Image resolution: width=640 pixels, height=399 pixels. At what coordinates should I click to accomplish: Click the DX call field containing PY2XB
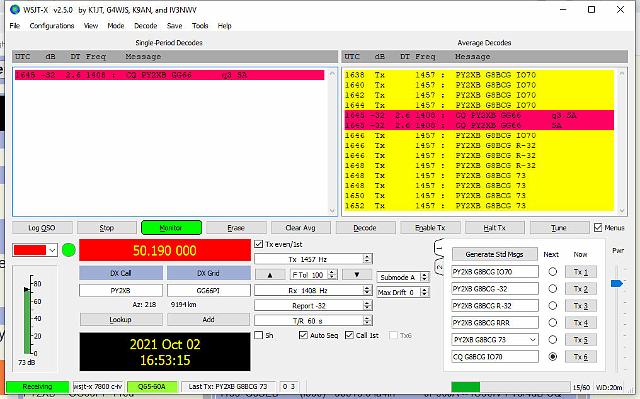tap(121, 290)
